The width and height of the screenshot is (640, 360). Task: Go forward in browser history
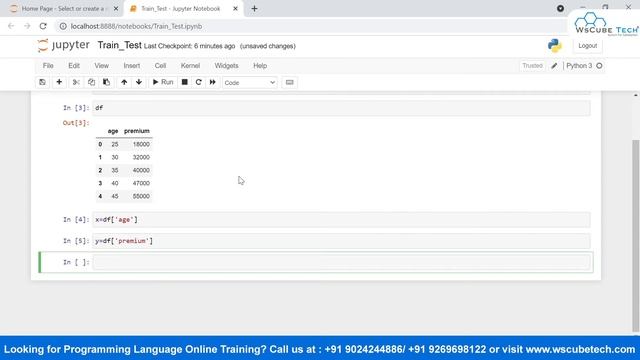[27, 26]
